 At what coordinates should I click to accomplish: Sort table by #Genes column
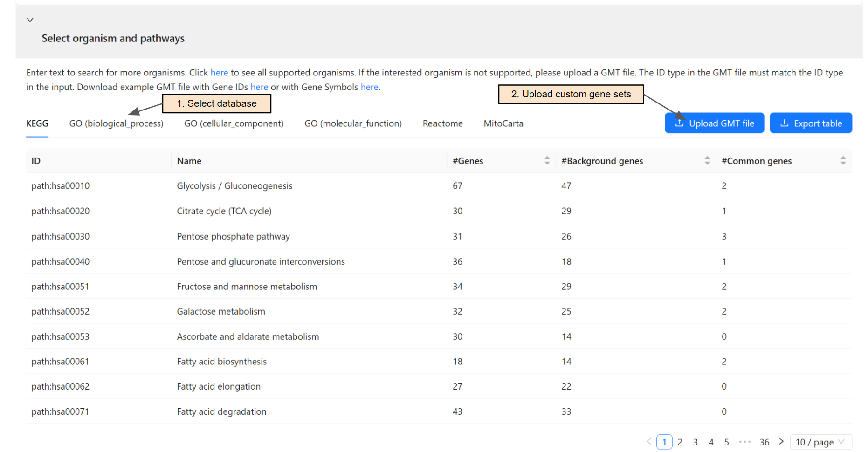point(547,161)
